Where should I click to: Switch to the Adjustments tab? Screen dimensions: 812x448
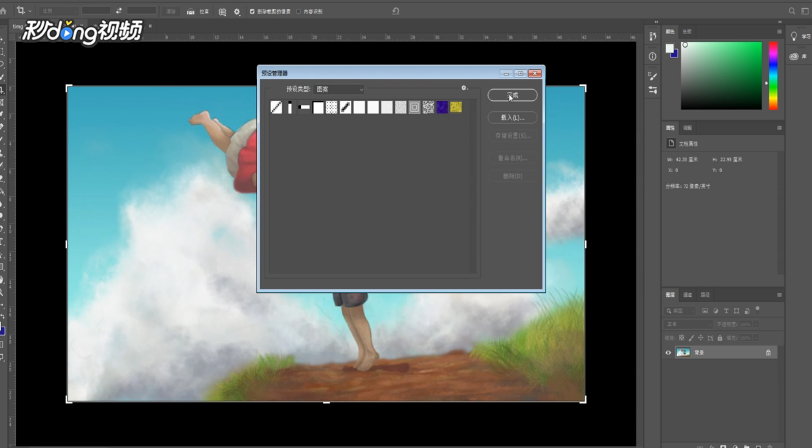(687, 127)
